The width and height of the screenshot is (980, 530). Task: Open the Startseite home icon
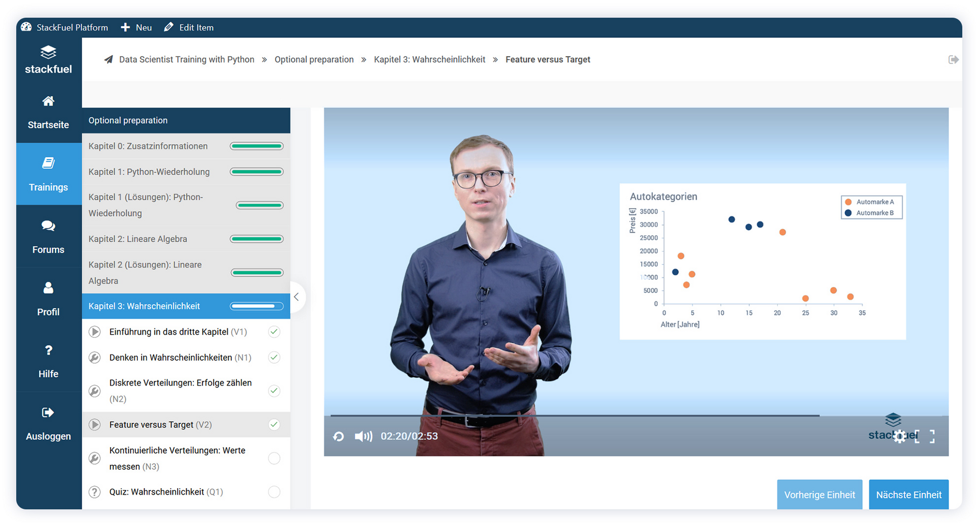tap(48, 102)
